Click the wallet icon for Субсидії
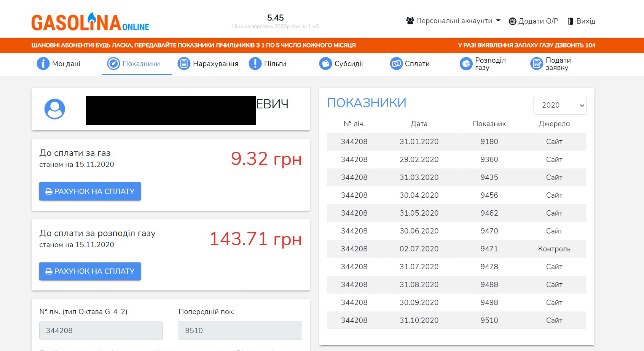 tap(325, 64)
